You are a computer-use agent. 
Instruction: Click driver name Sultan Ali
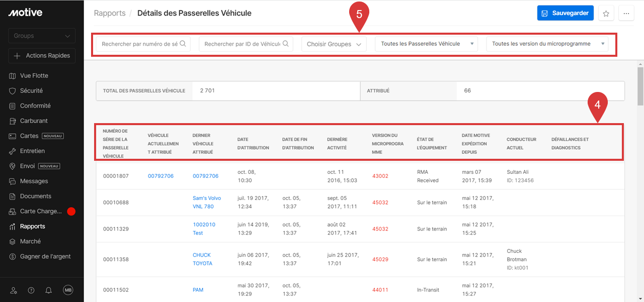point(518,172)
